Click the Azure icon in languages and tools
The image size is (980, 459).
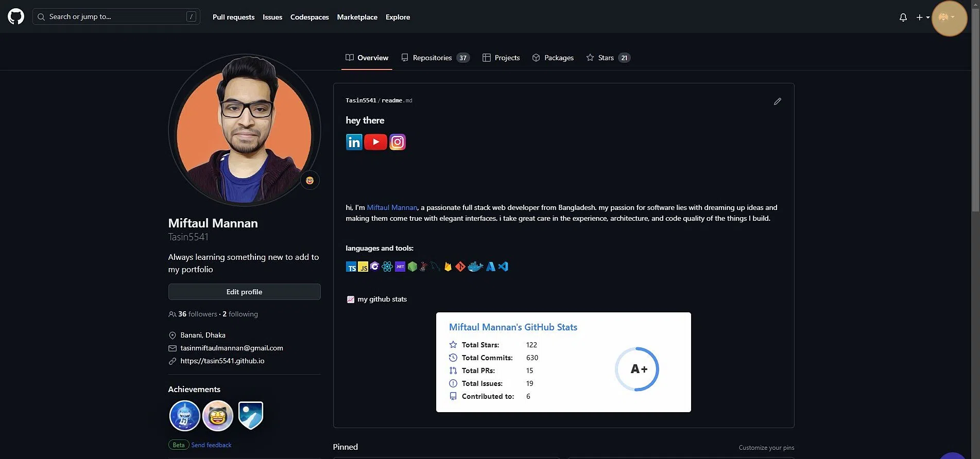coord(491,267)
